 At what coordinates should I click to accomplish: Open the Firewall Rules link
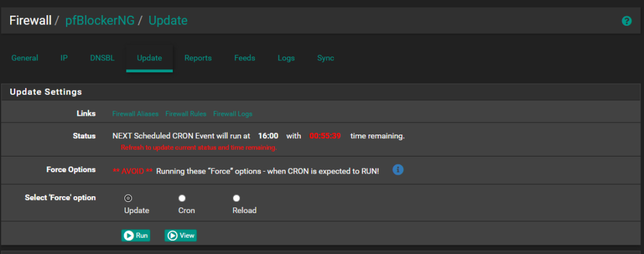[x=186, y=114]
